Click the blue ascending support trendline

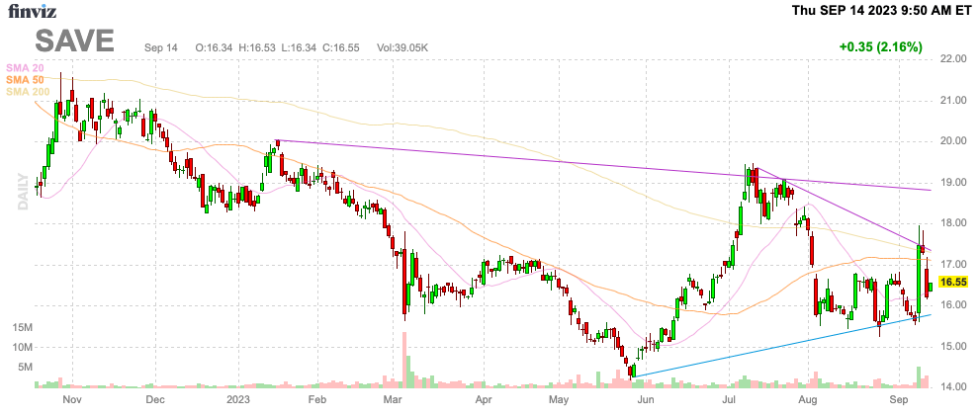click(x=781, y=346)
